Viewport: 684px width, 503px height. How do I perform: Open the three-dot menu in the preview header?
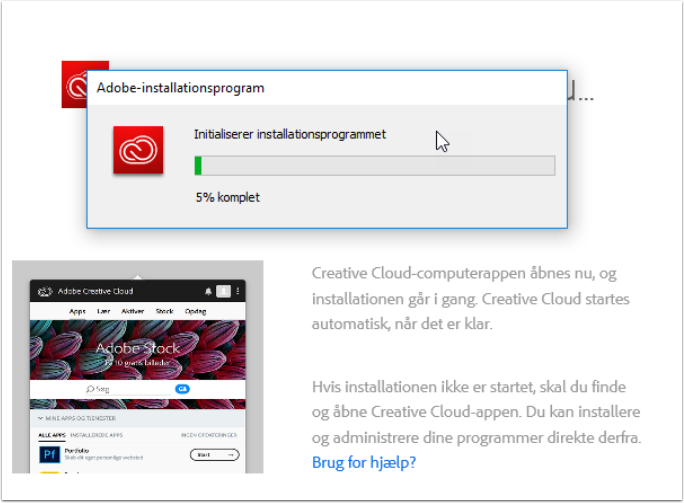238,291
